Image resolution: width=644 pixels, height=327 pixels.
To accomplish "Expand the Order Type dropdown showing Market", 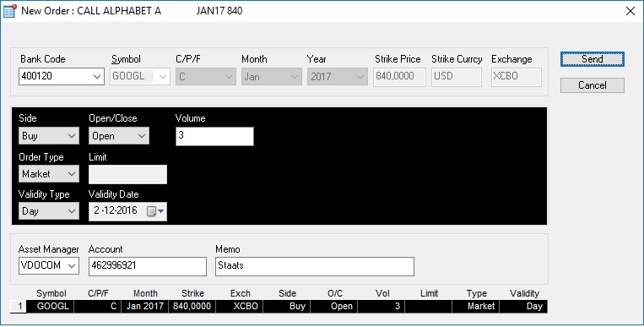I will pos(48,174).
